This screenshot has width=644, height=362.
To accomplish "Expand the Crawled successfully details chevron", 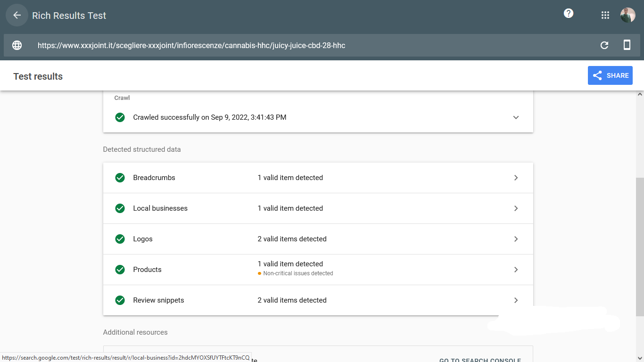I will (x=516, y=117).
